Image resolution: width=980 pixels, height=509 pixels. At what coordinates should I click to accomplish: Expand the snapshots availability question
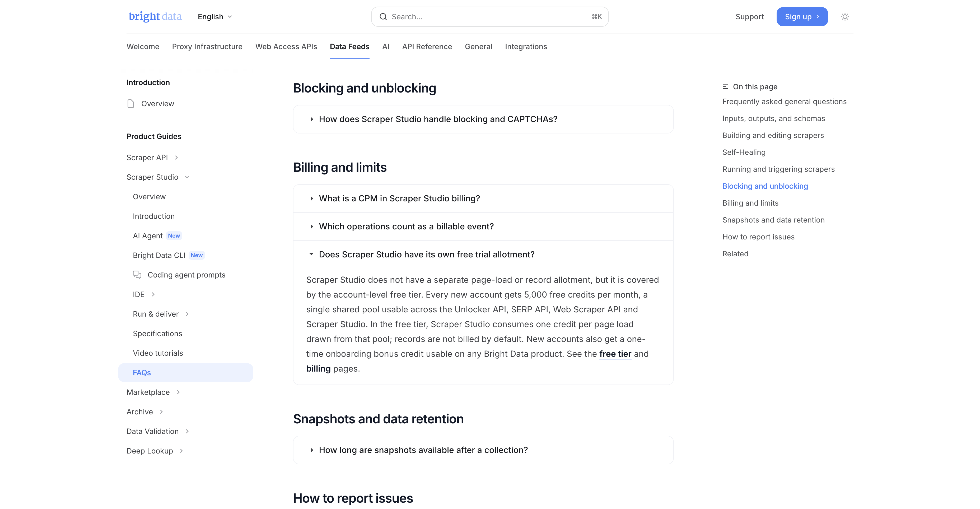[483, 450]
